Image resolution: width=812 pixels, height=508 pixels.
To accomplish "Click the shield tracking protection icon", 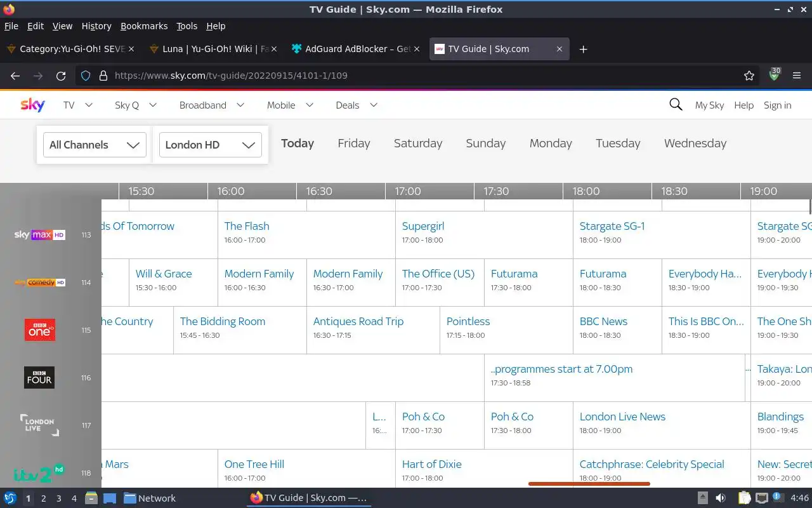I will tap(86, 76).
